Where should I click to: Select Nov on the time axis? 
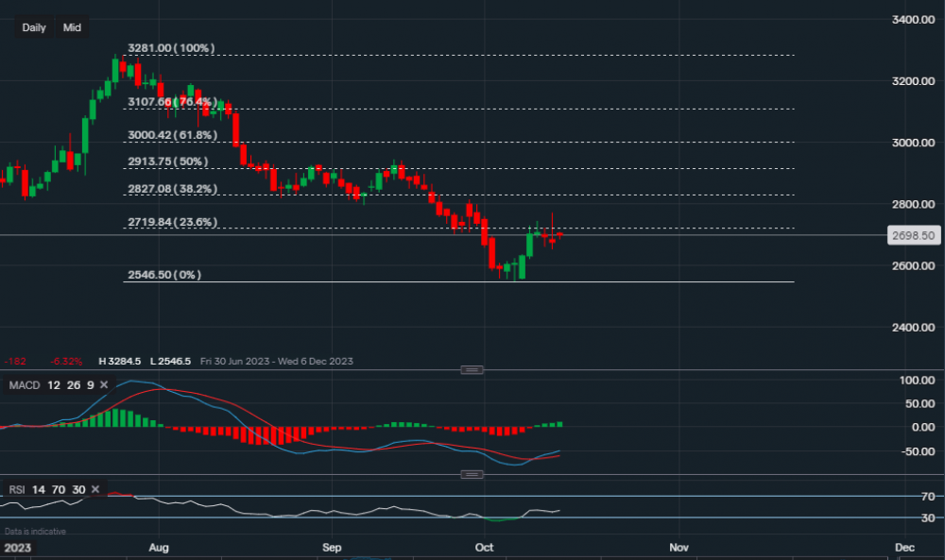coord(679,547)
